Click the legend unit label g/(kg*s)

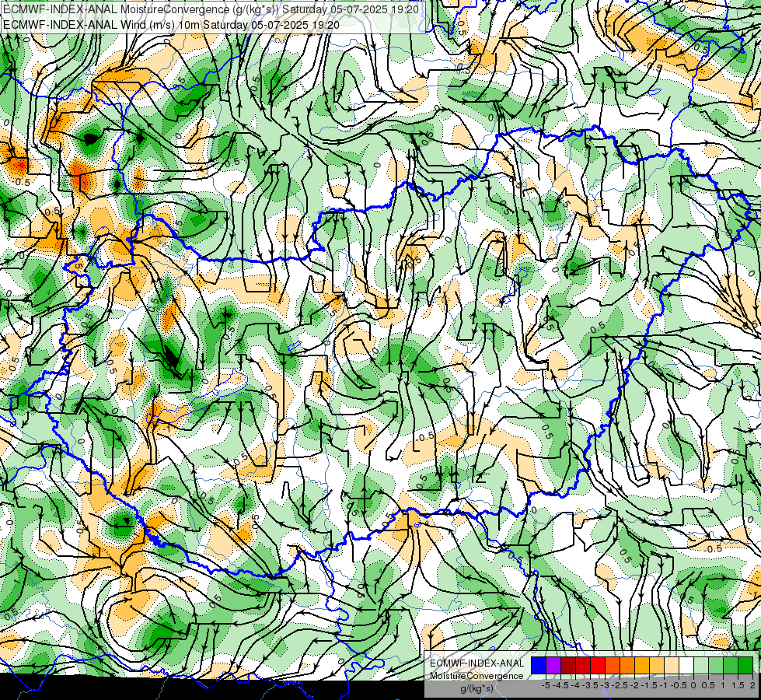pos(476,688)
